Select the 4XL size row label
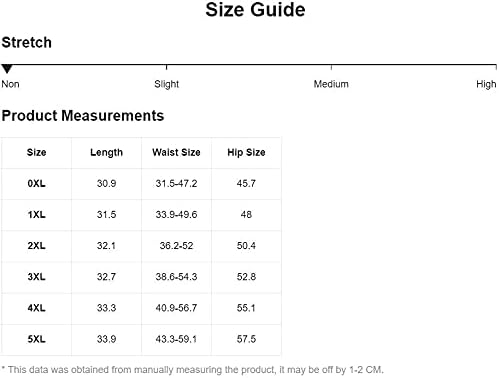This screenshot has width=499, height=378. pyautogui.click(x=36, y=308)
